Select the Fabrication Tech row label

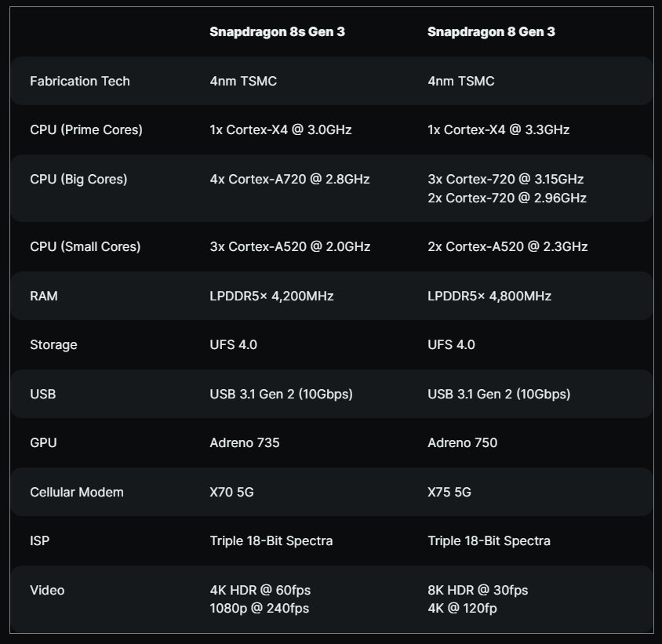[80, 81]
